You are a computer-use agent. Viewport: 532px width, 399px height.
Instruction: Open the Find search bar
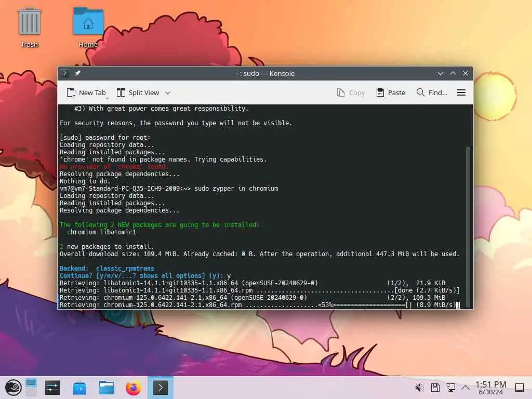[x=432, y=92]
